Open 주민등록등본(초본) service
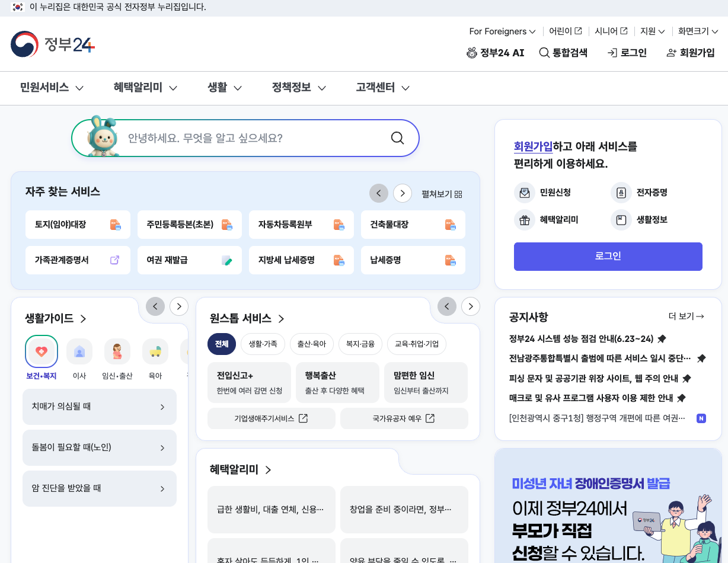The image size is (728, 563). 190,225
